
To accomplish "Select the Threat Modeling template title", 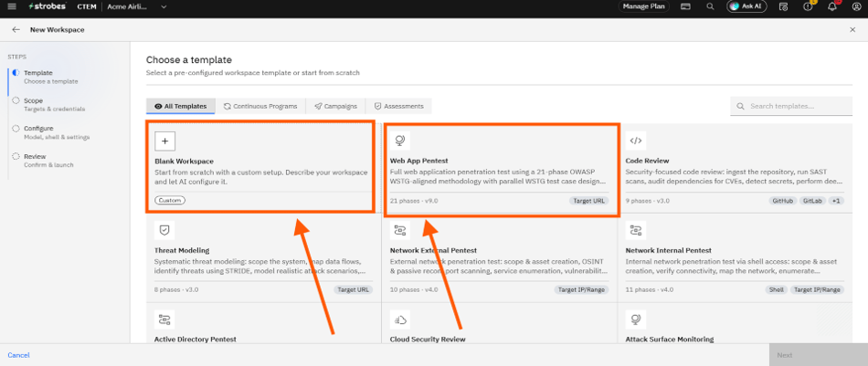I will pos(182,250).
